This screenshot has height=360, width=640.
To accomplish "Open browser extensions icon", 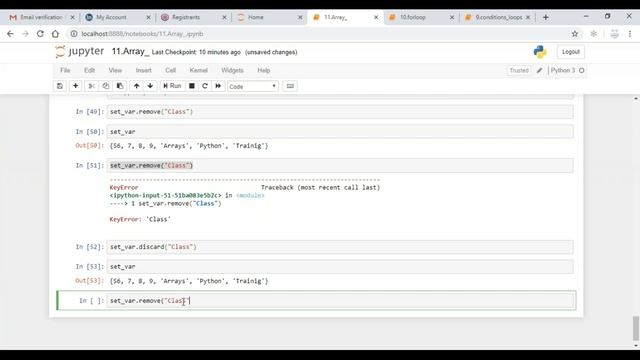I will (593, 34).
